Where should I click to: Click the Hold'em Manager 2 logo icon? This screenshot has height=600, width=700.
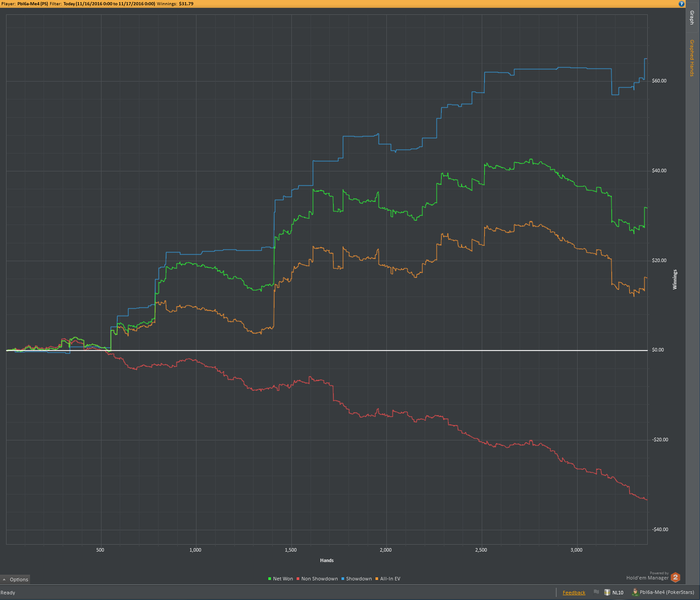pos(675,577)
